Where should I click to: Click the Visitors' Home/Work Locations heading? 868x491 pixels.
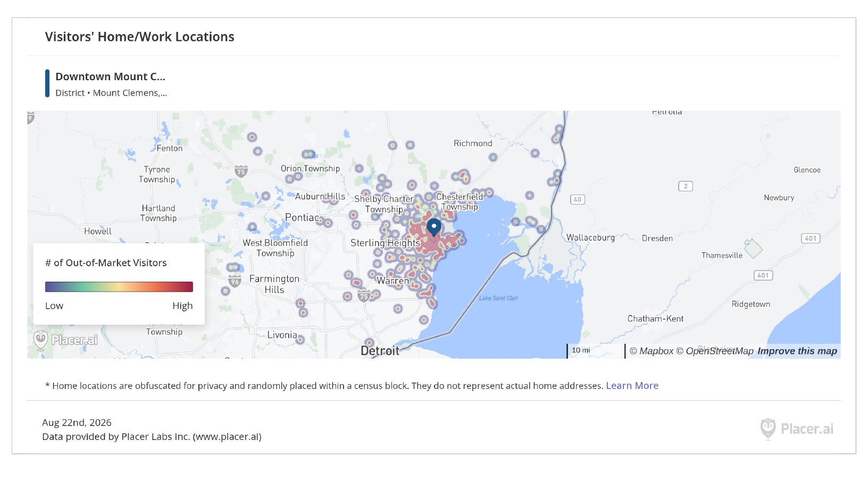pyautogui.click(x=139, y=37)
